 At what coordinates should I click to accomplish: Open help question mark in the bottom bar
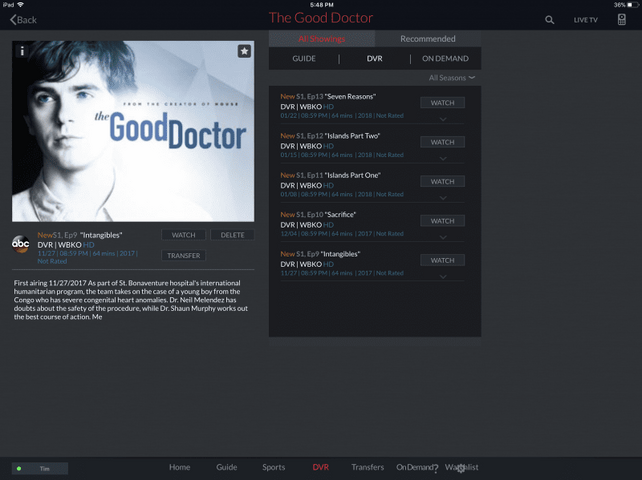436,468
